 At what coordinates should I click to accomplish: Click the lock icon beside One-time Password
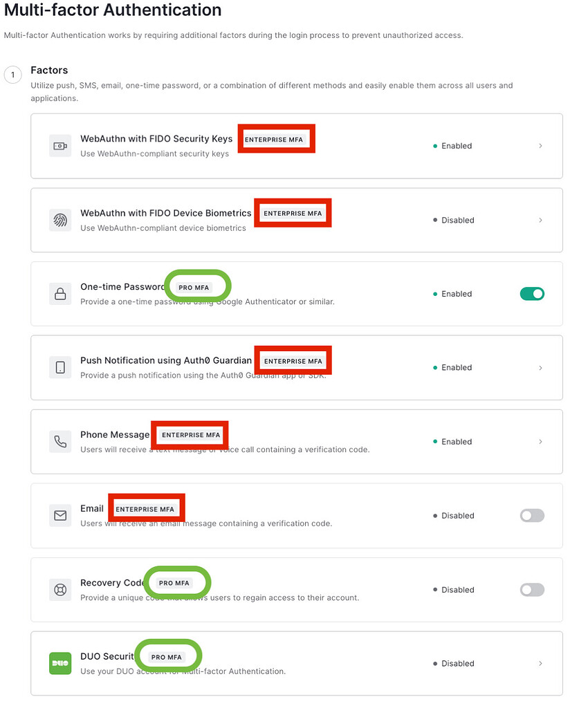[x=60, y=294]
